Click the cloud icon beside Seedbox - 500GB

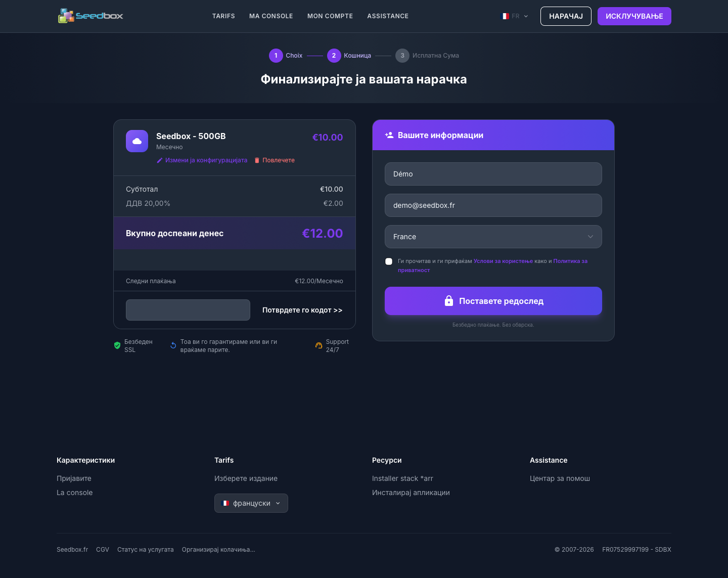pyautogui.click(x=137, y=141)
